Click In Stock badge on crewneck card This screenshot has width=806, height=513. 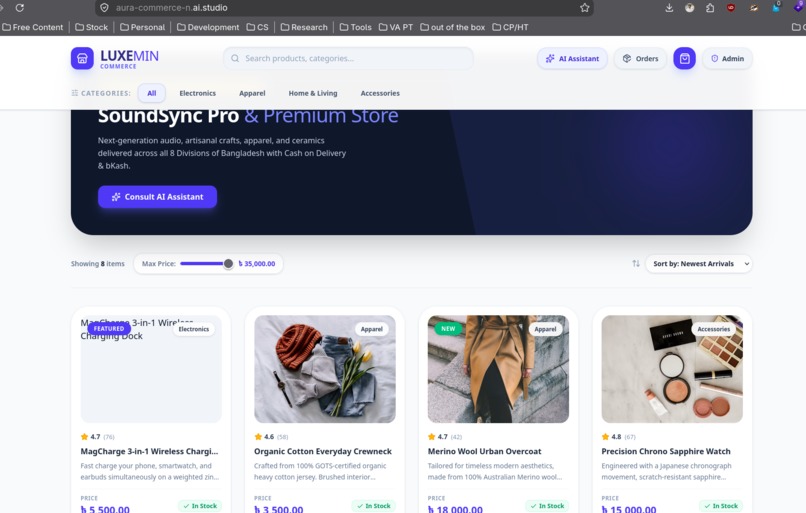click(x=374, y=506)
